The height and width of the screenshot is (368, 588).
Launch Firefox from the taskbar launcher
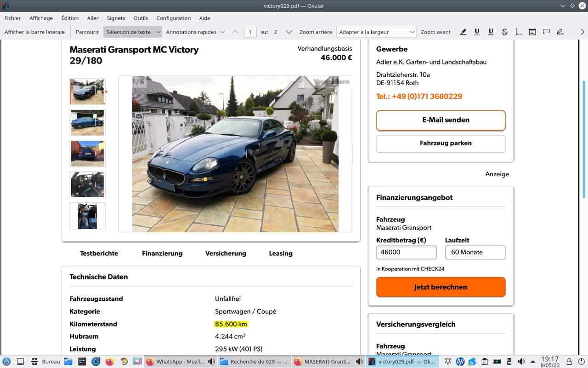(109, 362)
